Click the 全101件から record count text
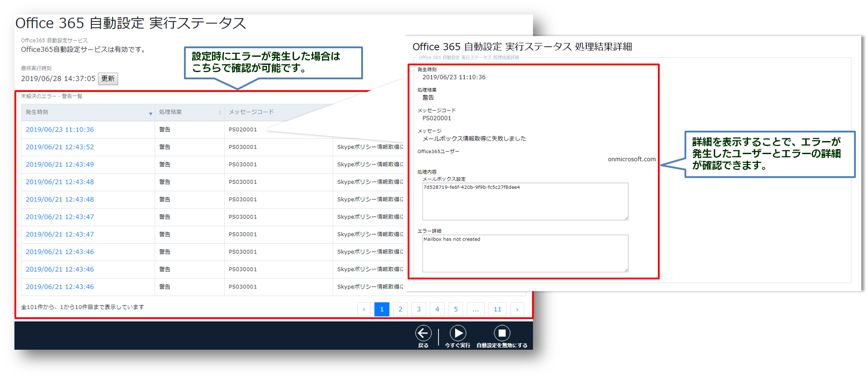The width and height of the screenshot is (868, 379). tap(83, 307)
